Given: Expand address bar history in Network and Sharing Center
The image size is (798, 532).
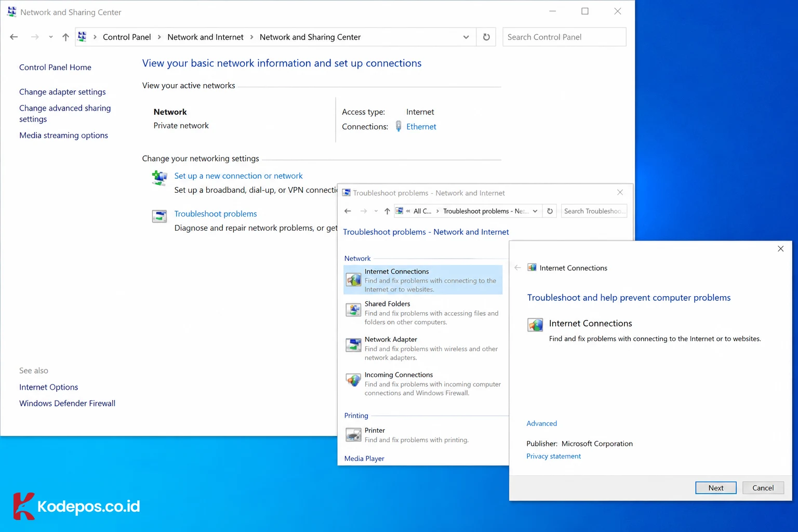Looking at the screenshot, I should [466, 37].
